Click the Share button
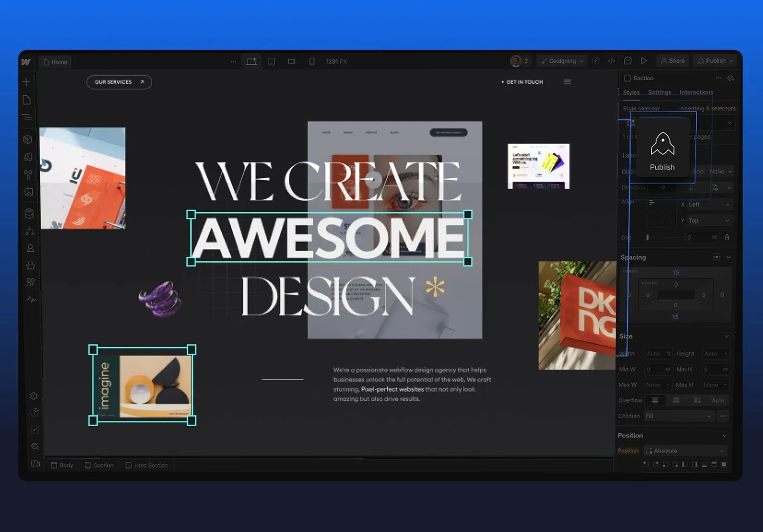763x532 pixels. [x=672, y=61]
